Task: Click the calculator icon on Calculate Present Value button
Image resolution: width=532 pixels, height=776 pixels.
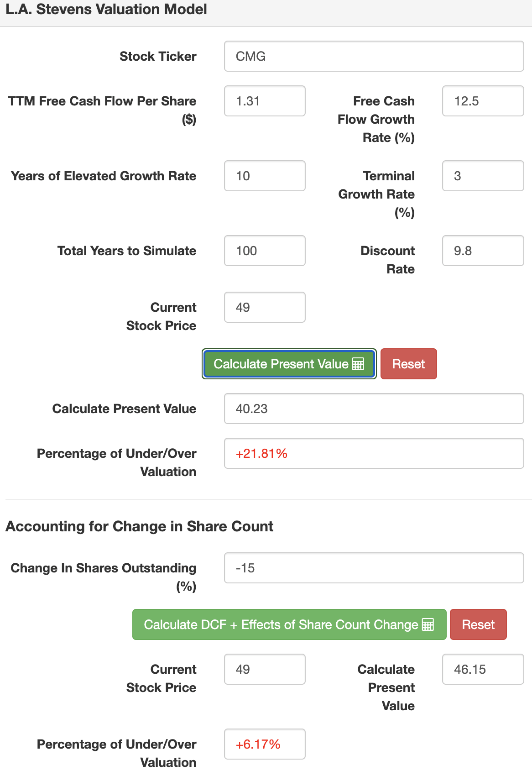Action: tap(359, 364)
